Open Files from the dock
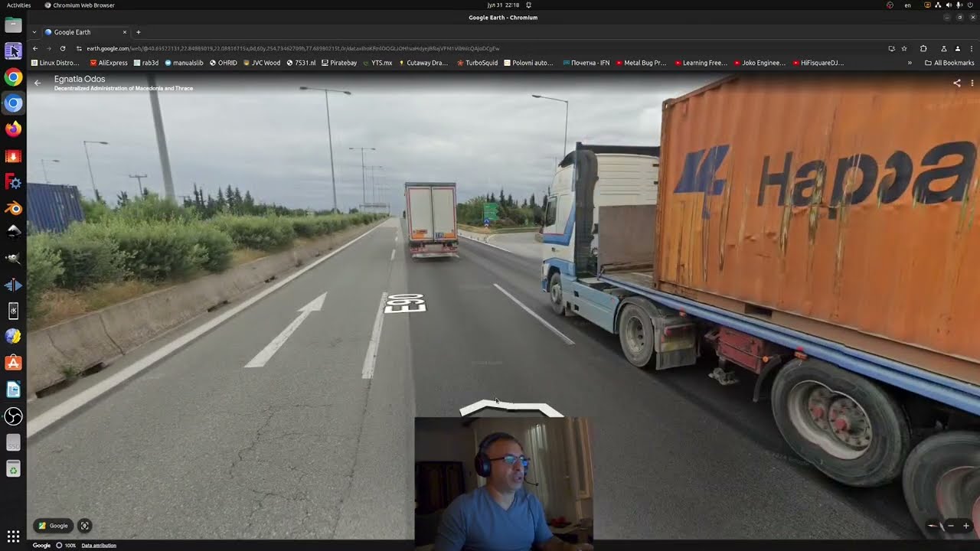 (13, 25)
